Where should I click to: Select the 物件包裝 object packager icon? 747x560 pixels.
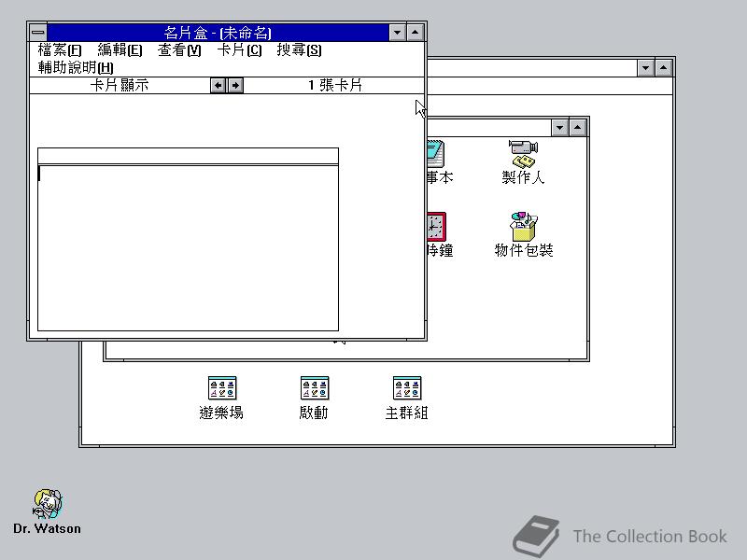pos(523,235)
